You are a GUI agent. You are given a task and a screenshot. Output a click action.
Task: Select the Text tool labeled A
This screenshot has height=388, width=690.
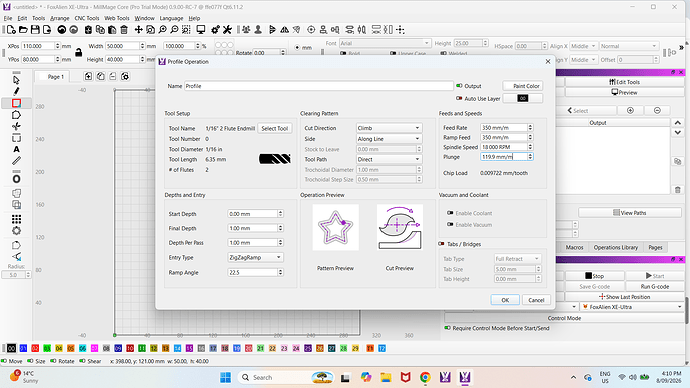16,150
